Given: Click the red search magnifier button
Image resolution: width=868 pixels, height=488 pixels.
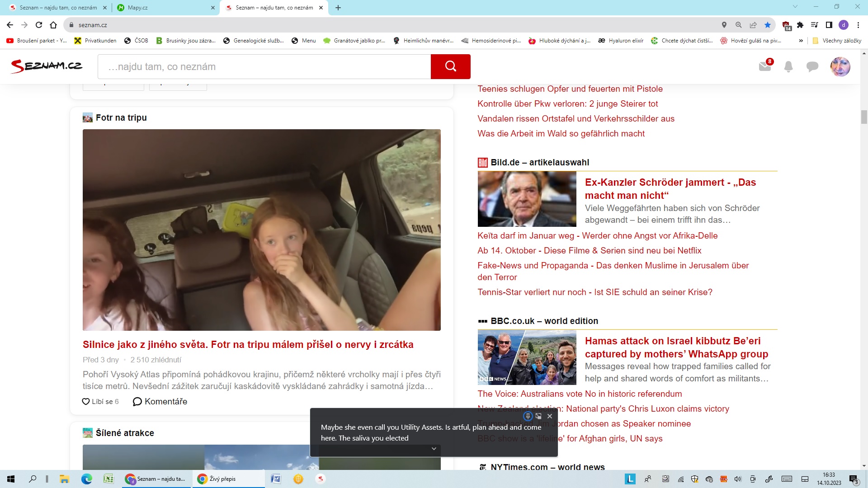Looking at the screenshot, I should pos(450,66).
